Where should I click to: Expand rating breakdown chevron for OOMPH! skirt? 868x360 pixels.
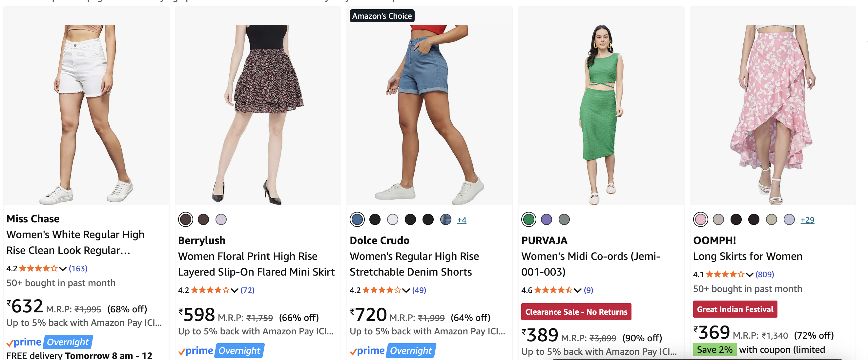tap(749, 274)
